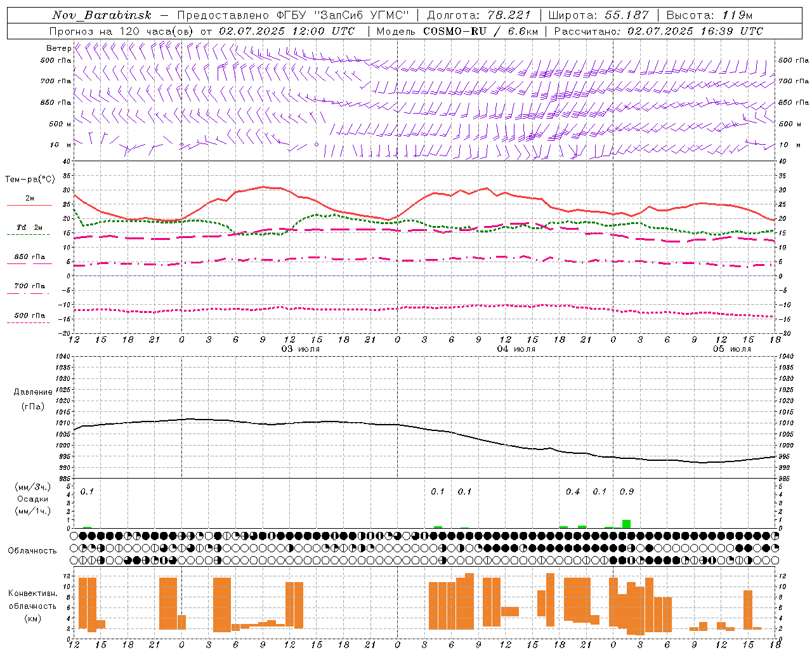This screenshot has width=812, height=650.
Task: Click the 'Давление' pressure panel label
Action: (x=33, y=392)
